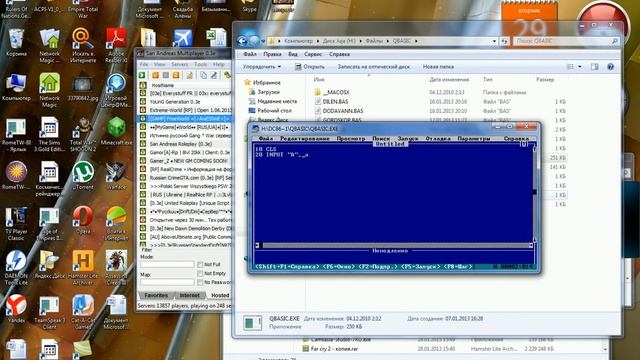The height and width of the screenshot is (360, 640).
Task: Open the Servers menu in SA-MP window
Action: coord(180,64)
